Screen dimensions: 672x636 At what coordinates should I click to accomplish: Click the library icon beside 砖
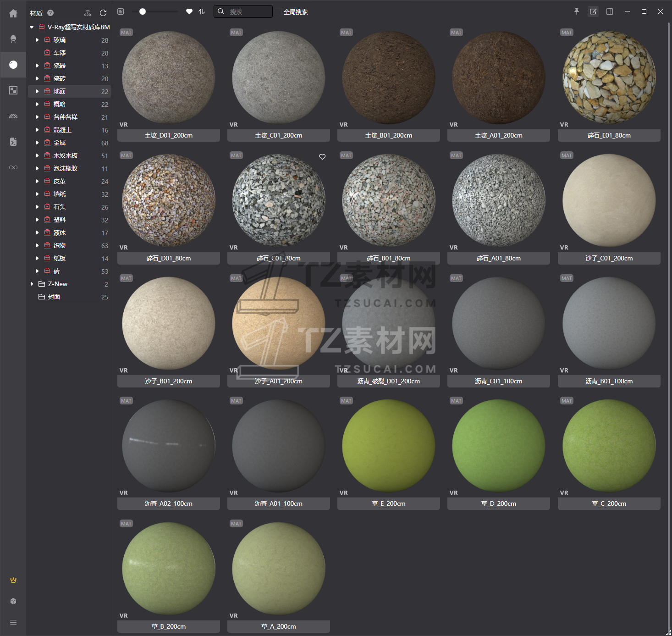pos(47,271)
